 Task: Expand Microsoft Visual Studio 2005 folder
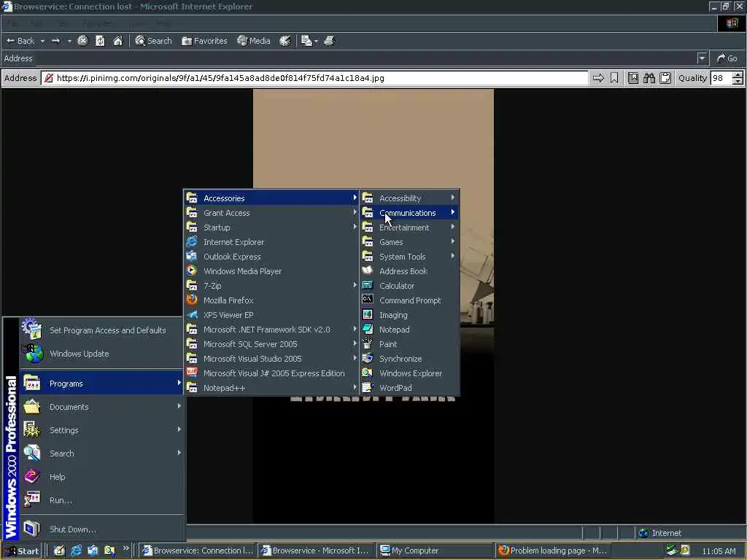tap(271, 359)
